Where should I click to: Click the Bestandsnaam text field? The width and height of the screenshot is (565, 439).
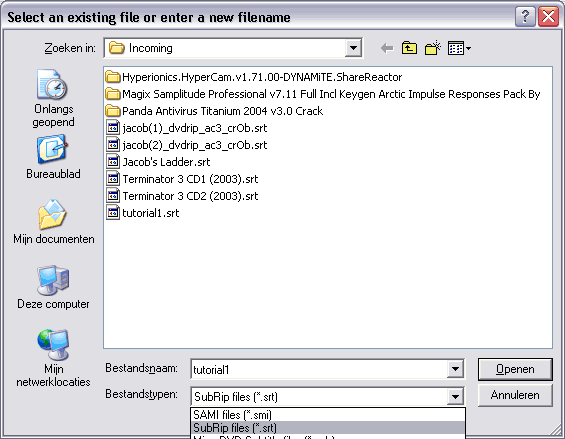(319, 369)
